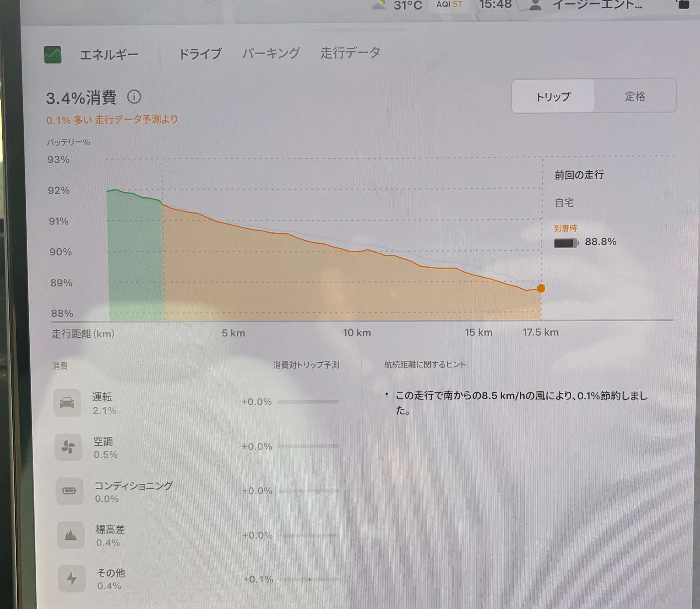
Task: Tap the 標高差 0.4% consumption value
Action: pyautogui.click(x=108, y=542)
